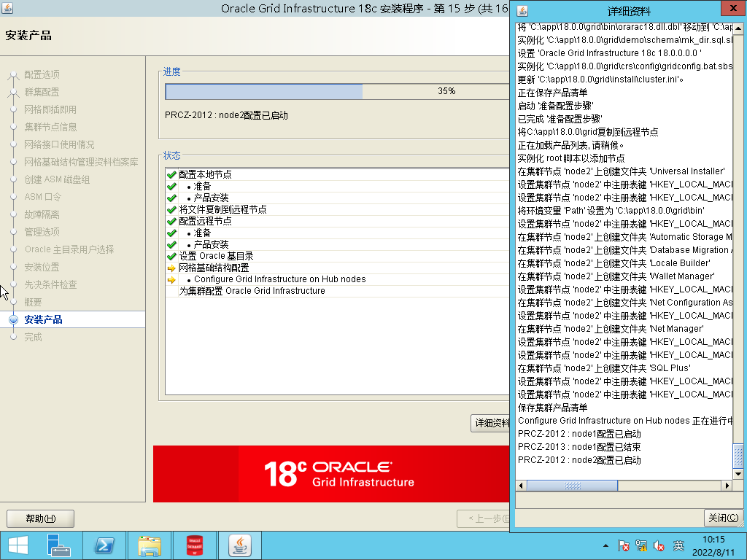Click the yellow arrow beside 网格基础结构配置
Image resolution: width=747 pixels, height=560 pixels.
click(171, 268)
